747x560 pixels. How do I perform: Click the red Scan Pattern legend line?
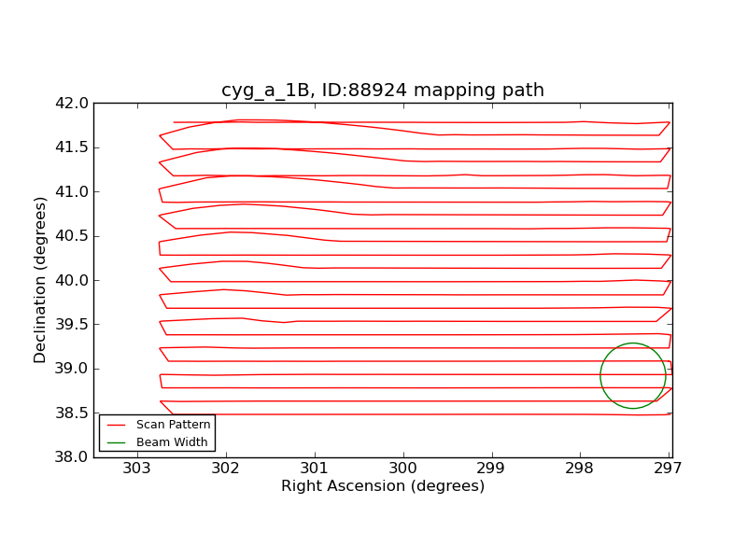tap(116, 425)
